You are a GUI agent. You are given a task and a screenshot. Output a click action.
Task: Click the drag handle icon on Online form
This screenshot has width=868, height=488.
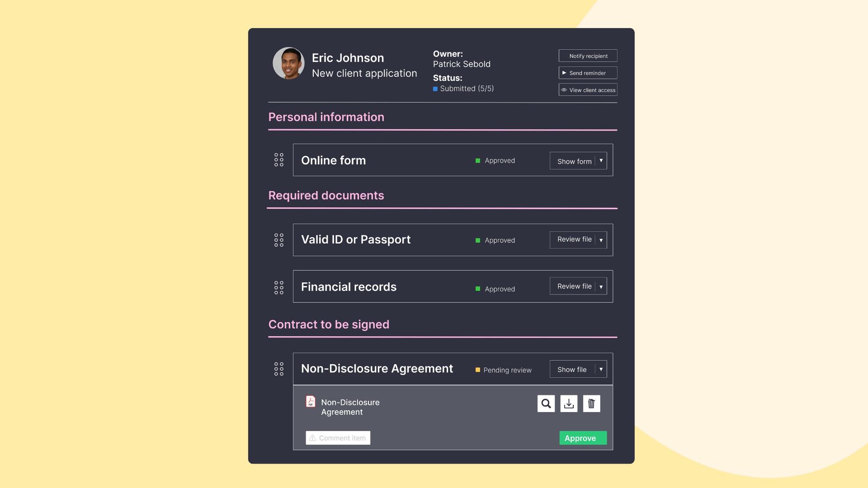(279, 160)
